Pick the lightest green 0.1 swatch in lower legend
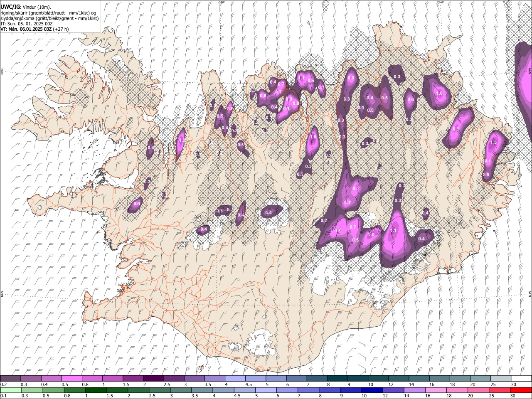 [11, 390]
